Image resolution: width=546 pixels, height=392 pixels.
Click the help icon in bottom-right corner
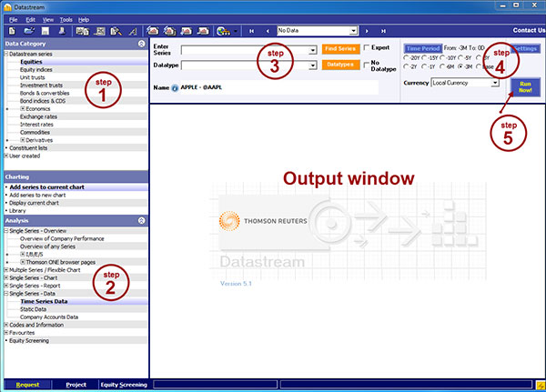539,385
